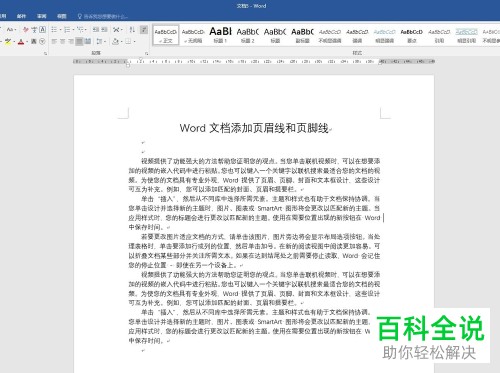Toggle Distributed alignment button
The image size is (500, 373).
click(88, 42)
